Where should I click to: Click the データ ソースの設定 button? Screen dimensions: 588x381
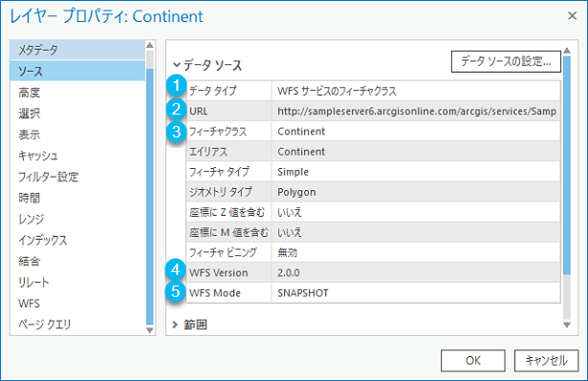pyautogui.click(x=506, y=61)
